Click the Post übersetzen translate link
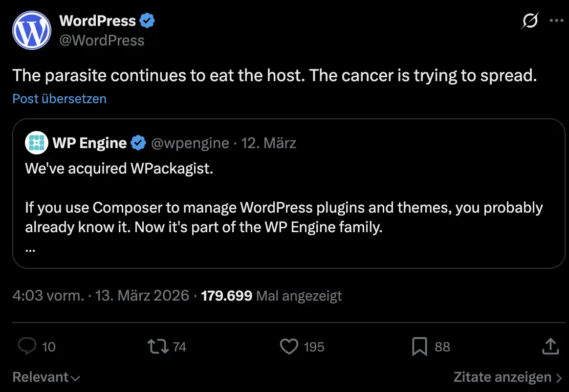This screenshot has width=569, height=392. click(x=59, y=99)
